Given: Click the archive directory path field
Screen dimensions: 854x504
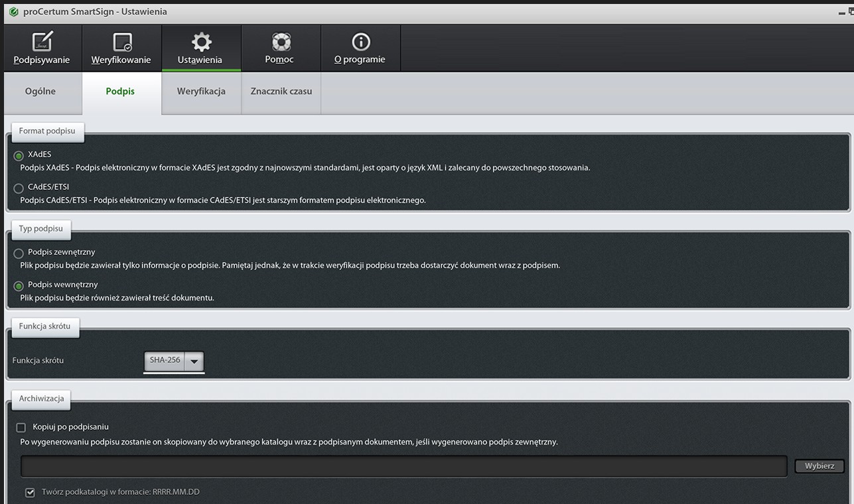Looking at the screenshot, I should (x=403, y=466).
